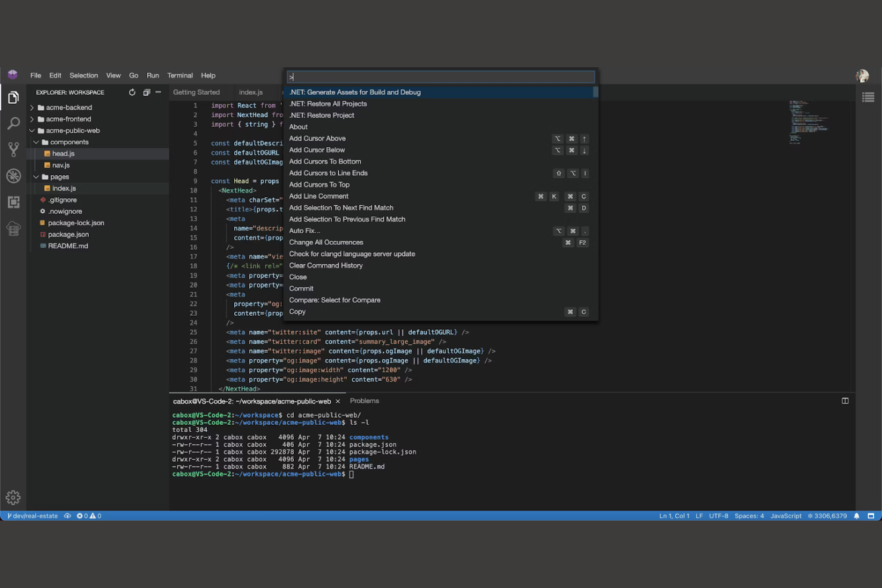This screenshot has height=588, width=882.
Task: Click the notifications bell
Action: pyautogui.click(x=856, y=516)
